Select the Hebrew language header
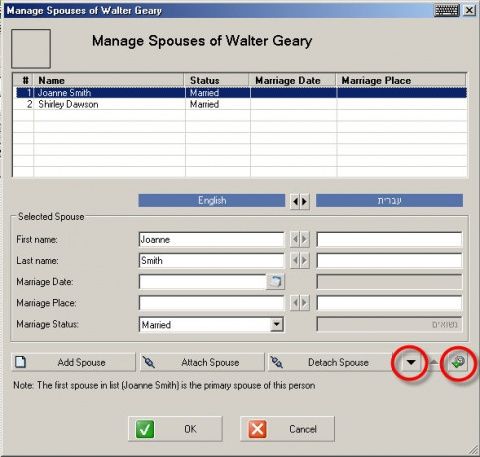This screenshot has height=457, width=480. coord(389,201)
